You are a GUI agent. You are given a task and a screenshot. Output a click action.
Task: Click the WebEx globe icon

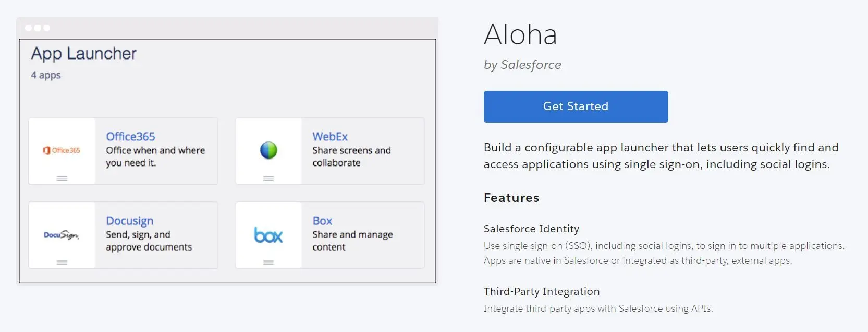(x=268, y=150)
